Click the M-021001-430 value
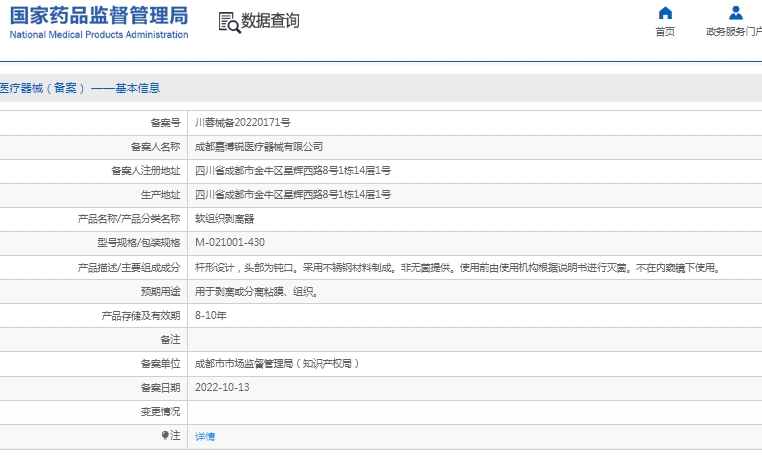 (230, 242)
